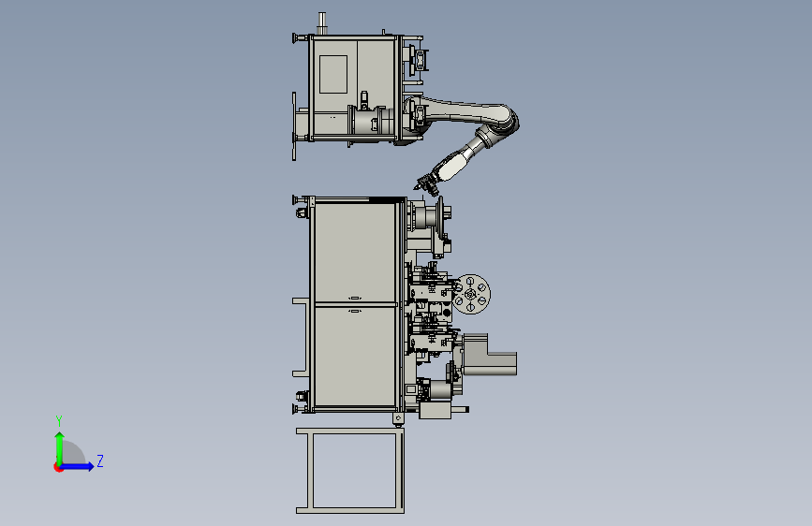Select the robot arm elbow joint in the model
The image size is (812, 526).
(x=502, y=122)
